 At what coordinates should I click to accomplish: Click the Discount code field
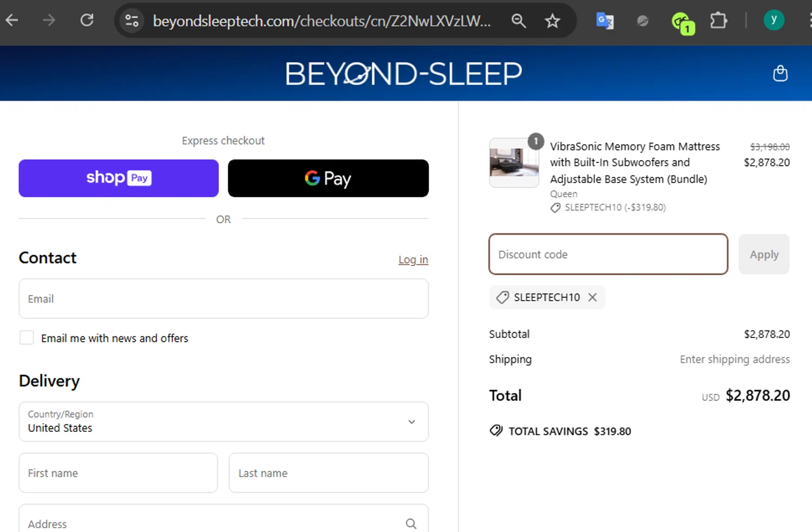pyautogui.click(x=608, y=254)
